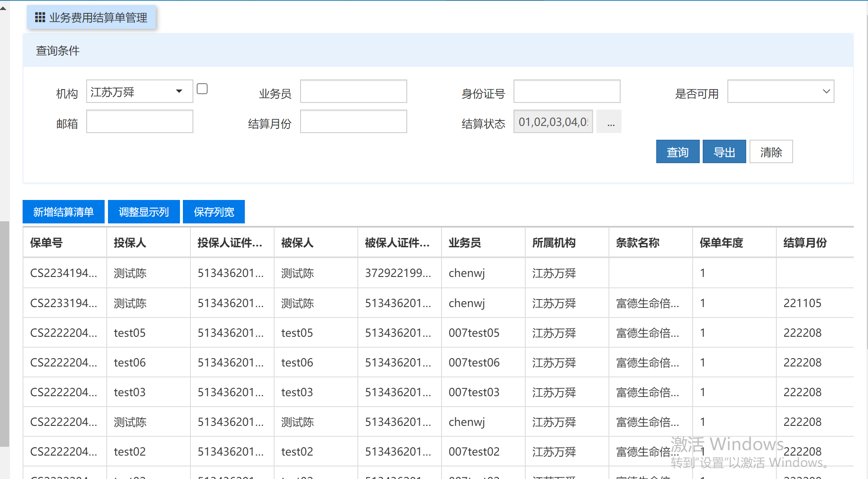Click the 邮箱 text box
This screenshot has width=868, height=479.
click(139, 122)
